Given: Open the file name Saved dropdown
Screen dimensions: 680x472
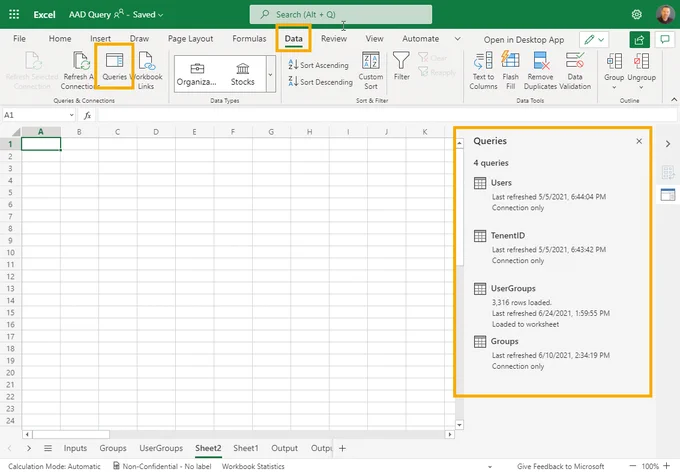Looking at the screenshot, I should [148, 14].
